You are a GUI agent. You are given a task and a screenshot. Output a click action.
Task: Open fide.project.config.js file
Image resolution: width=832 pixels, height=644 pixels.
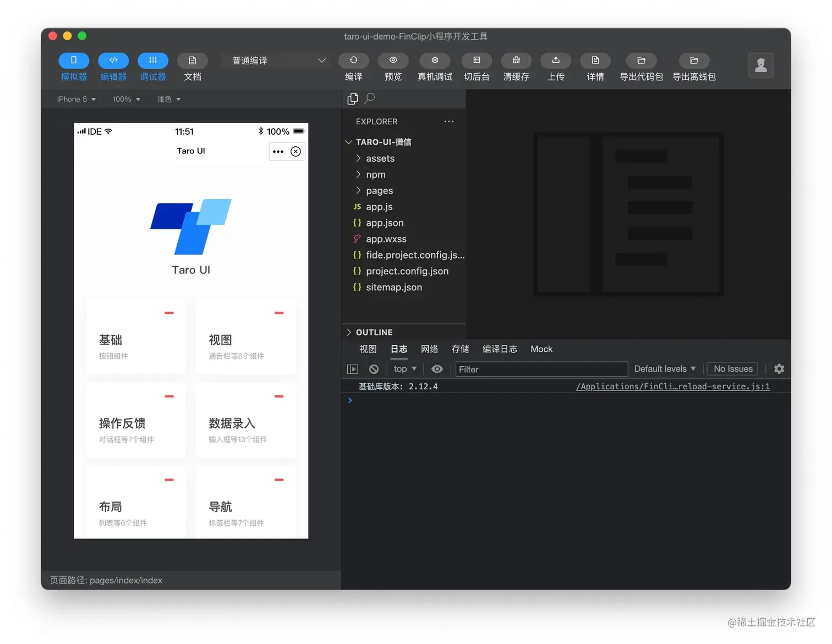tap(404, 255)
